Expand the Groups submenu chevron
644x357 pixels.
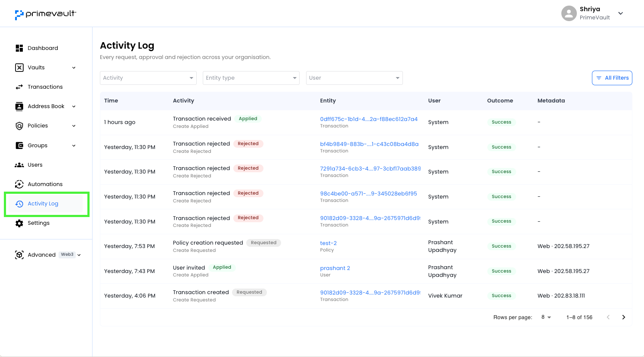coord(74,146)
